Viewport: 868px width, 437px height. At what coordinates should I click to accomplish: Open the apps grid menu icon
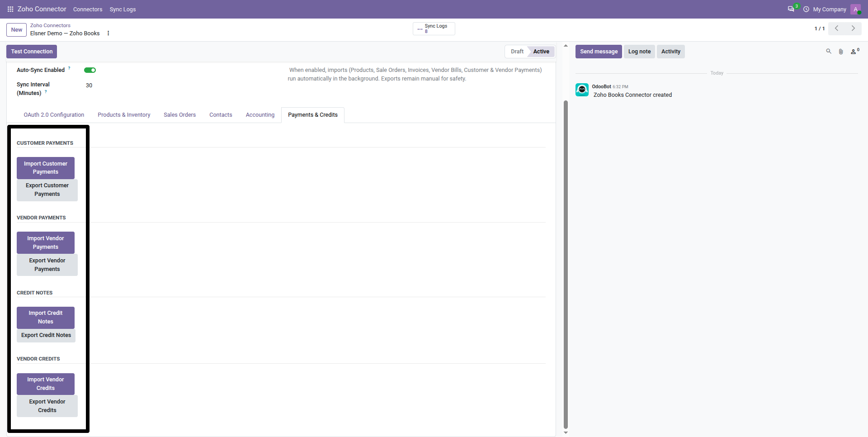10,9
